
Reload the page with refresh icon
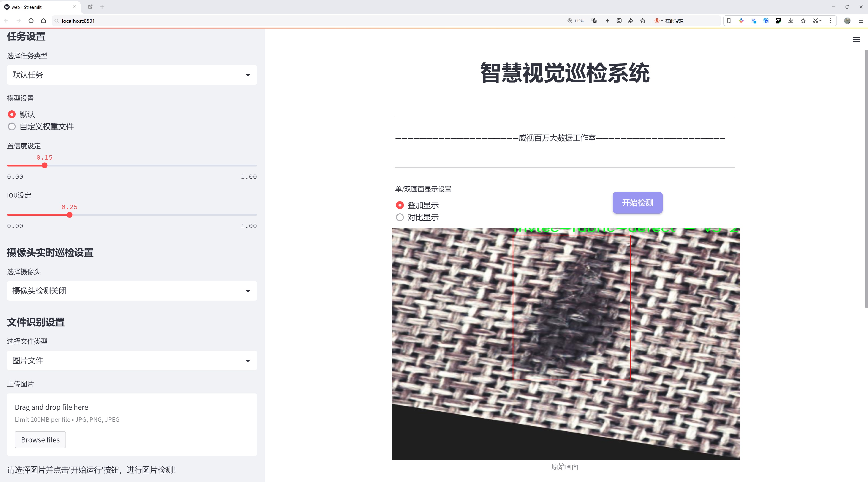[x=31, y=21]
